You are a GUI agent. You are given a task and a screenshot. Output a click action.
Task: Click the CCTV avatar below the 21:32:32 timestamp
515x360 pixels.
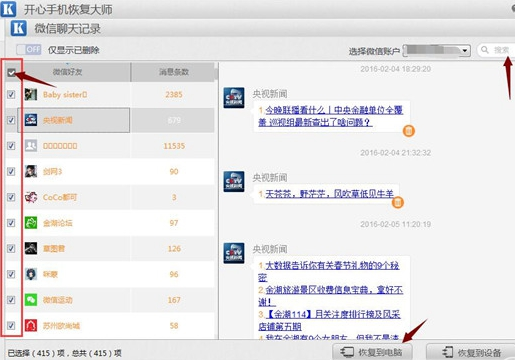pos(234,181)
